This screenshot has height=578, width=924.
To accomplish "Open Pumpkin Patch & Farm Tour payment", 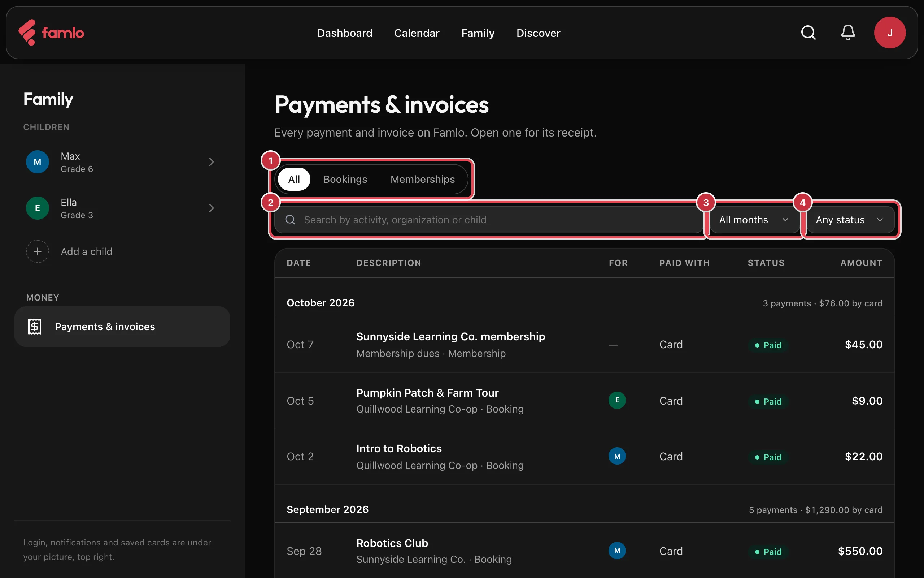I will (584, 401).
